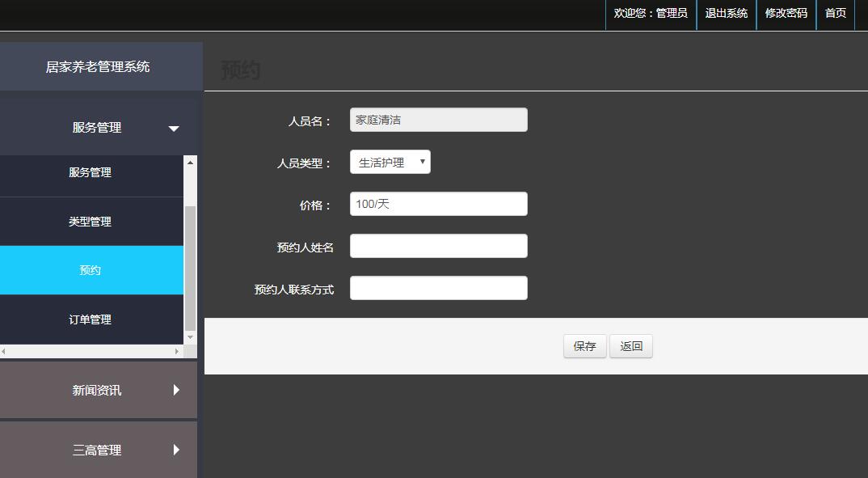
Task: Open 类型管理 in the sidebar
Action: pos(90,222)
